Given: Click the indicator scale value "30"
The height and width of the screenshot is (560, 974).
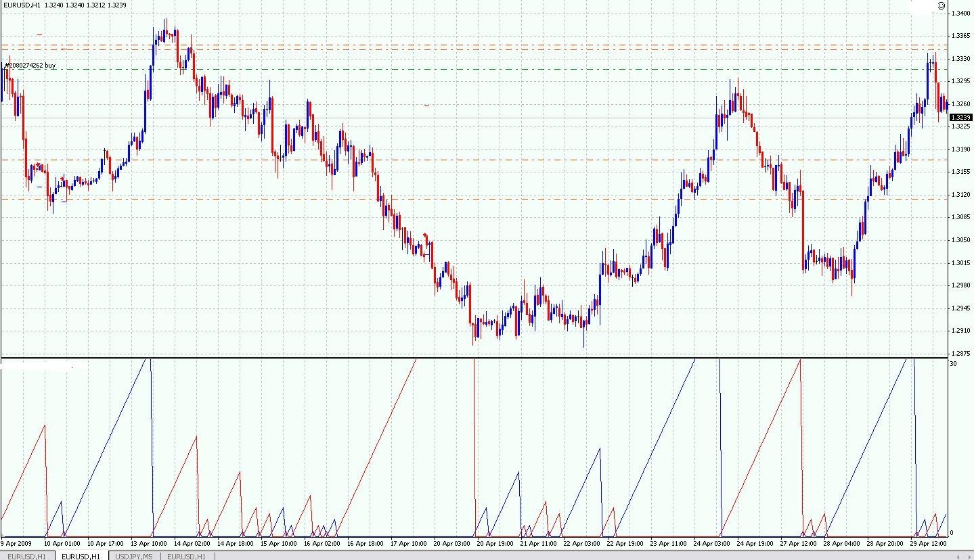Looking at the screenshot, I should click(x=953, y=363).
